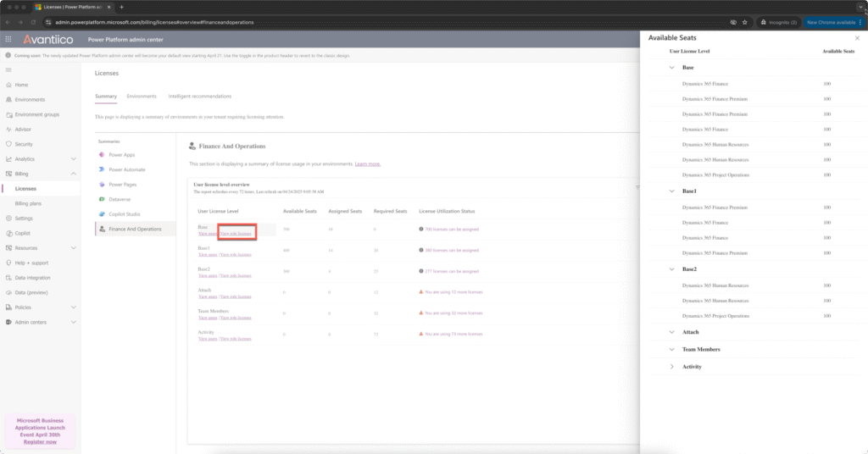Click View role licenses for Base2 row

[x=236, y=275]
